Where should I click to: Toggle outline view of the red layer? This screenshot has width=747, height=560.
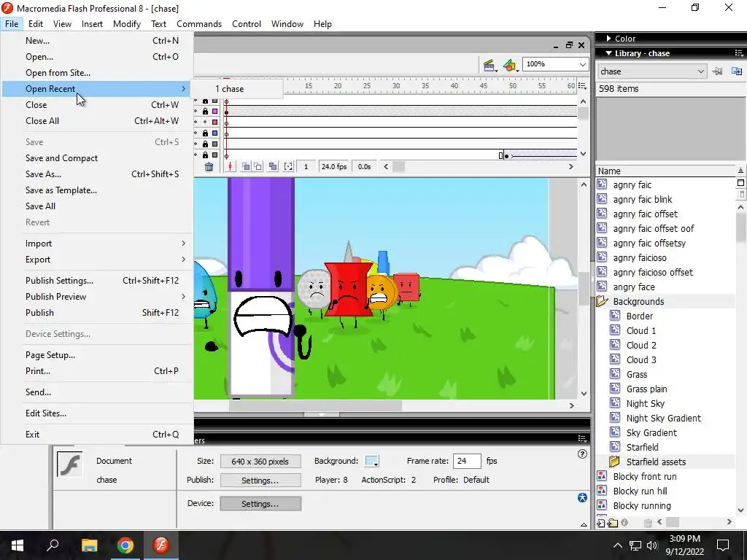click(x=215, y=122)
